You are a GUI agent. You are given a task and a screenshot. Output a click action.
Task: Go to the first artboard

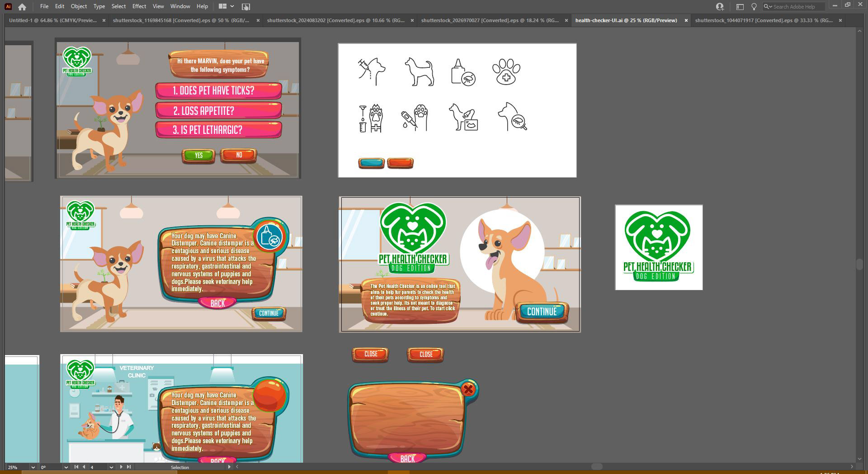(76, 467)
